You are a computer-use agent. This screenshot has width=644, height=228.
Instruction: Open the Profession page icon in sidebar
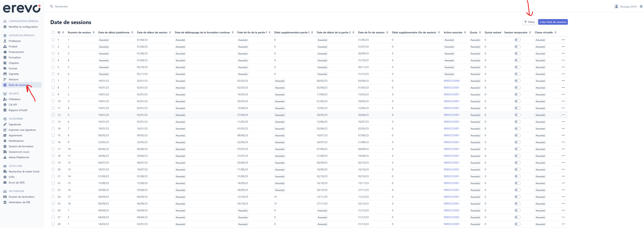(x=5, y=41)
